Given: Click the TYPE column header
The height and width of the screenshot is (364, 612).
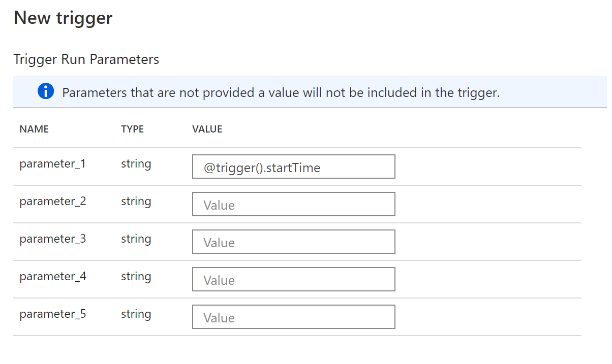Looking at the screenshot, I should pyautogui.click(x=132, y=129).
